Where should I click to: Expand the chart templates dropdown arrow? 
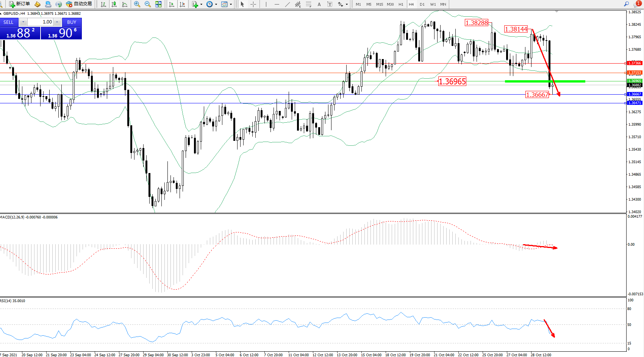tap(231, 5)
